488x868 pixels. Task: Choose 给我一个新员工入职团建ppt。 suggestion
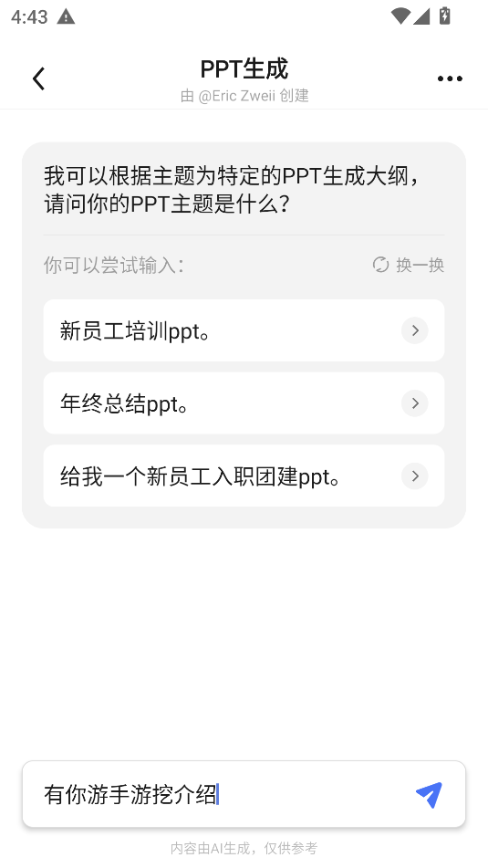(x=244, y=476)
